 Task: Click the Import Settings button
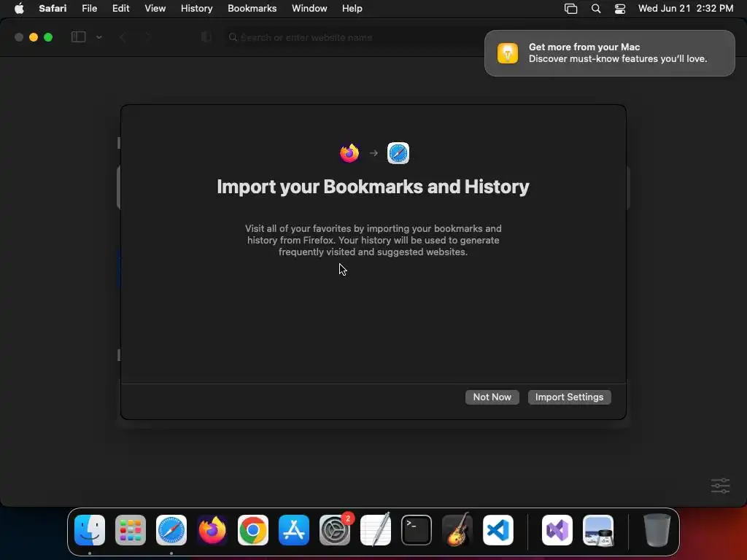tap(569, 397)
